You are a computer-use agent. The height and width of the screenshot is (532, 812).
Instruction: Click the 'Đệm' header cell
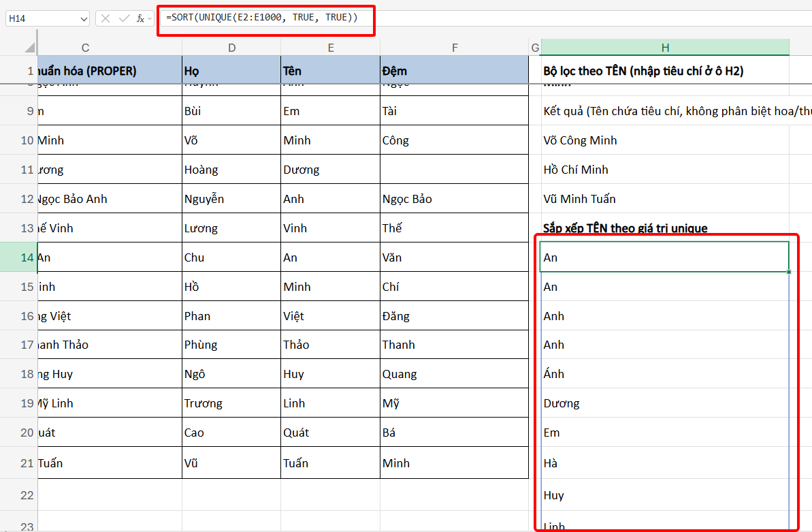455,71
